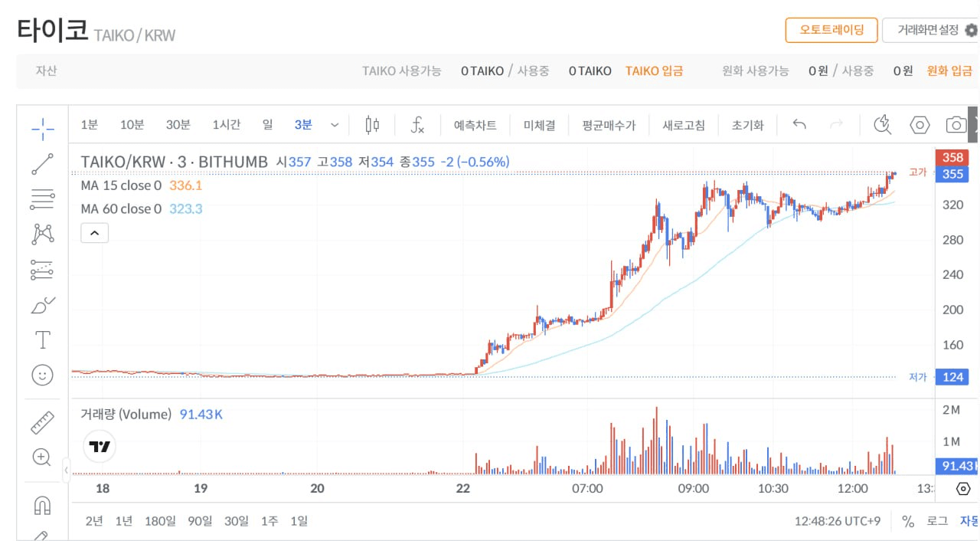Redo the chart action
980x541 pixels.
point(837,125)
